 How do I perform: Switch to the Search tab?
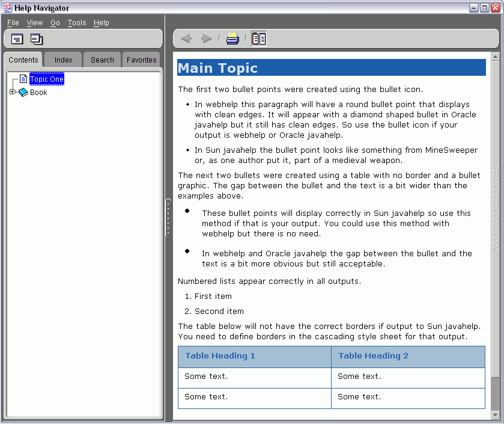102,60
